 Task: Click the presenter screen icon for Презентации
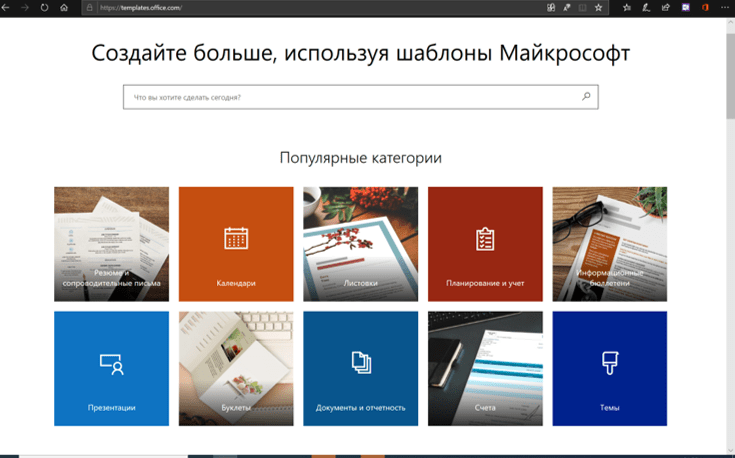pos(112,364)
